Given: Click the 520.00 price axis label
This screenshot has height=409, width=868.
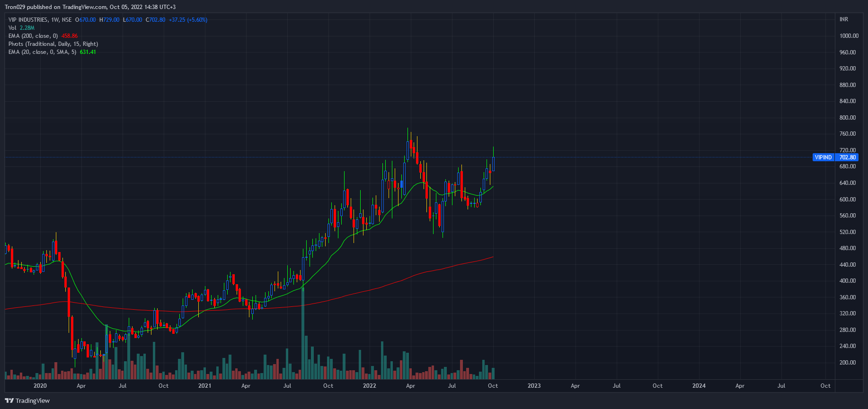Looking at the screenshot, I should pyautogui.click(x=848, y=232).
